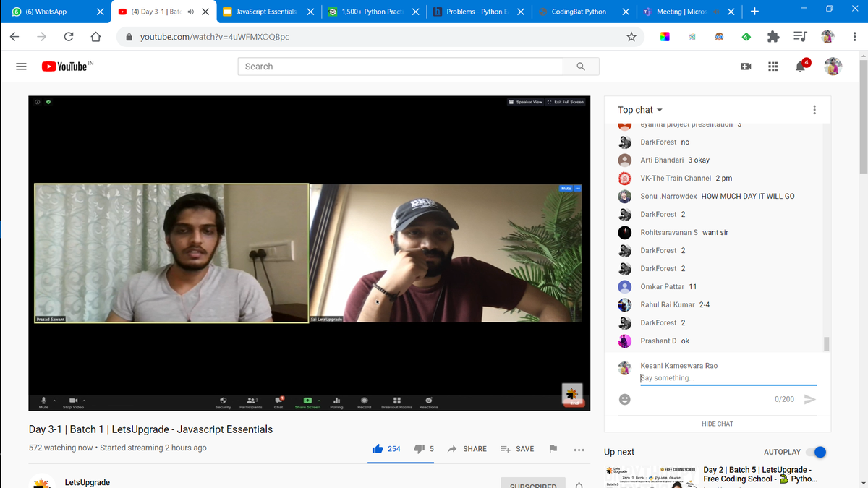
Task: Click the LetsUpgrade channel avatar
Action: 42,481
